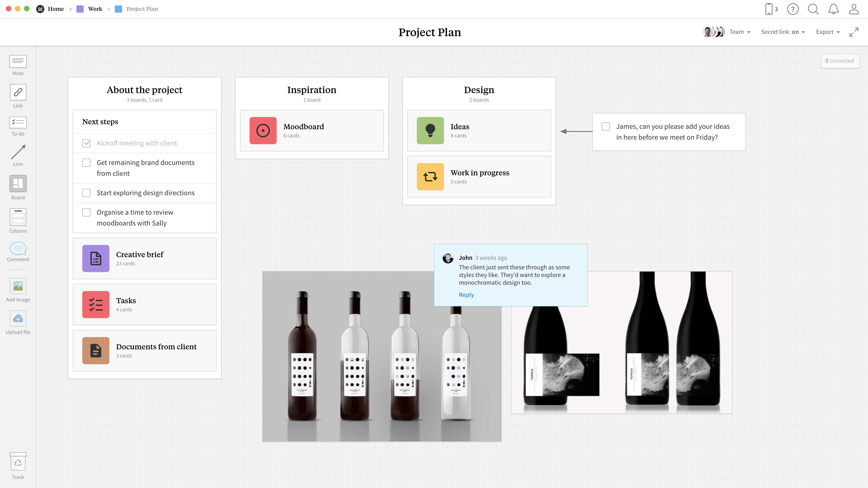868x488 pixels.
Task: Uncheck 'Kickoff meeting with client'
Action: (x=86, y=143)
